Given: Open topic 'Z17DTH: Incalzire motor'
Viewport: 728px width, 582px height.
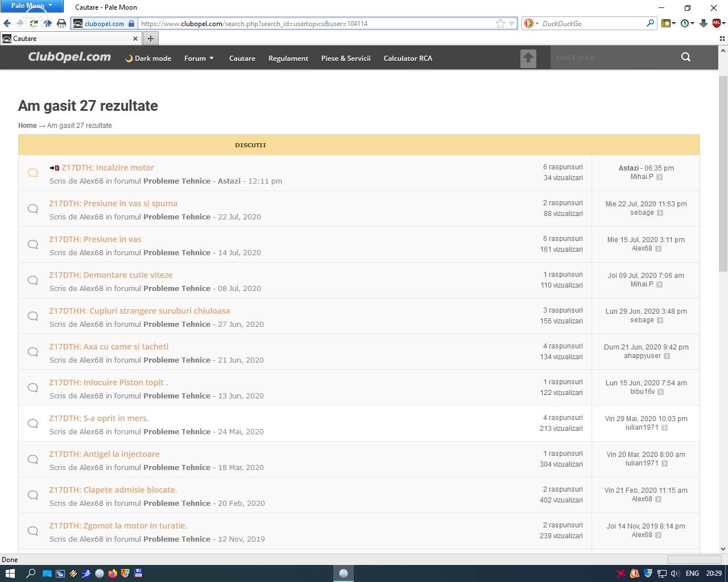Looking at the screenshot, I should 107,168.
